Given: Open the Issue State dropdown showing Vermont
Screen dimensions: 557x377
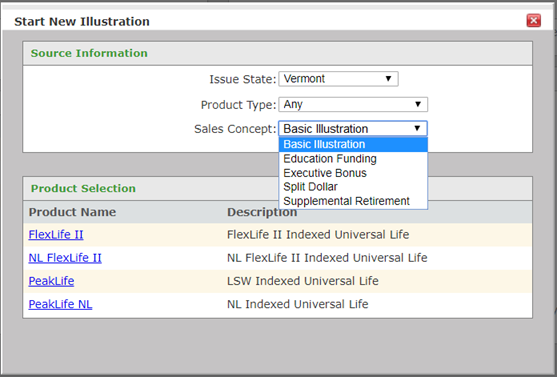Looking at the screenshot, I should (x=339, y=79).
